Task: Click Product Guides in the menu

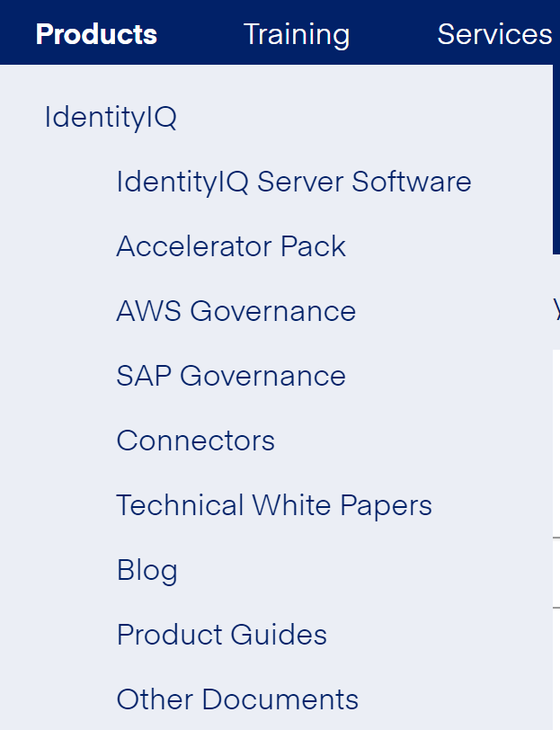Action: [x=221, y=634]
